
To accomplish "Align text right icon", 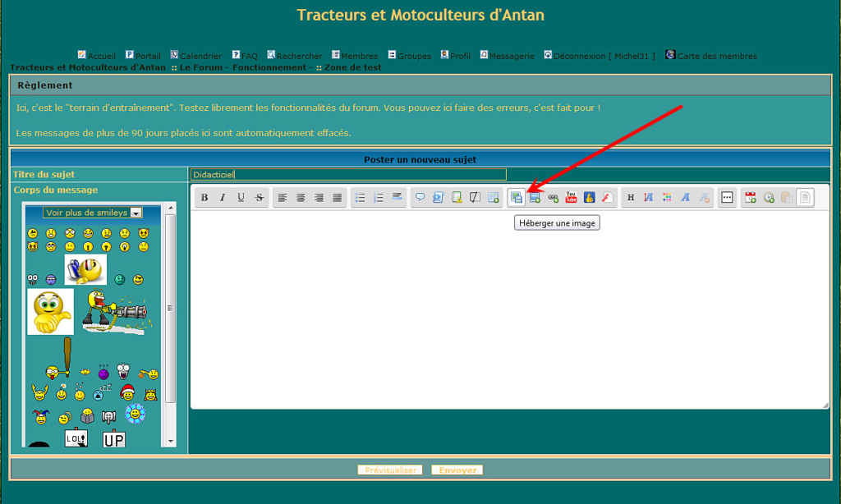I will tap(319, 197).
